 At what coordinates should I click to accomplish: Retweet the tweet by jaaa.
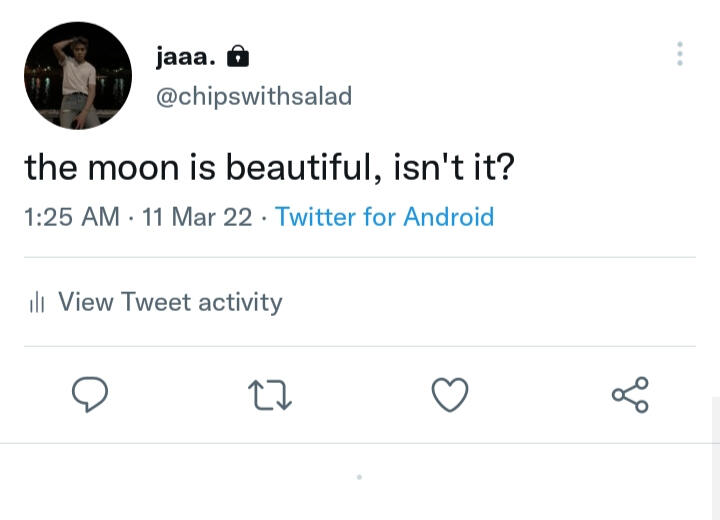click(269, 395)
